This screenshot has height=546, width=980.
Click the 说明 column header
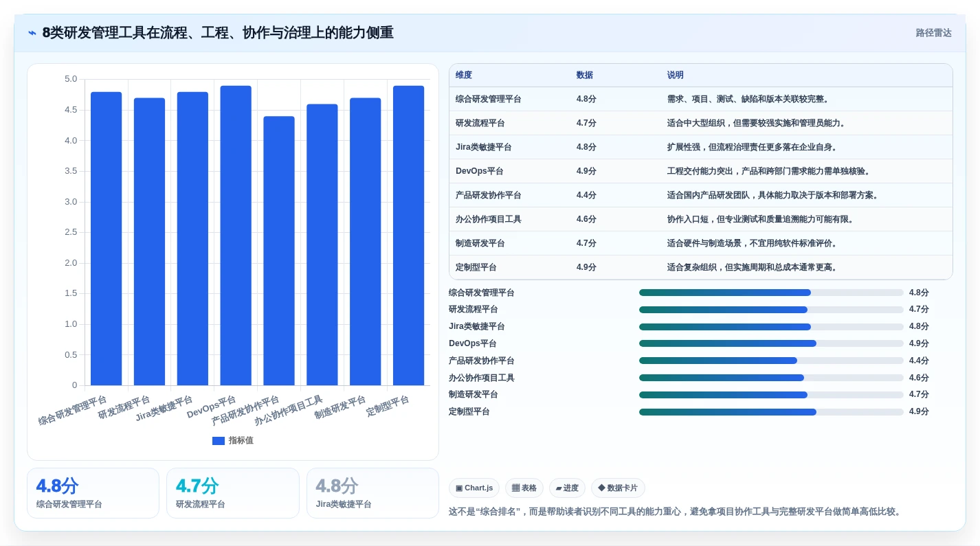point(676,75)
